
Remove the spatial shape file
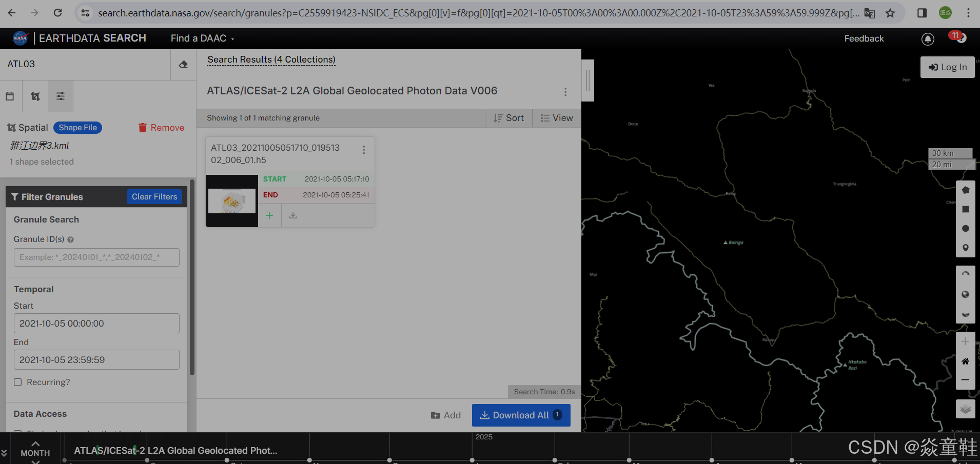[x=161, y=128]
